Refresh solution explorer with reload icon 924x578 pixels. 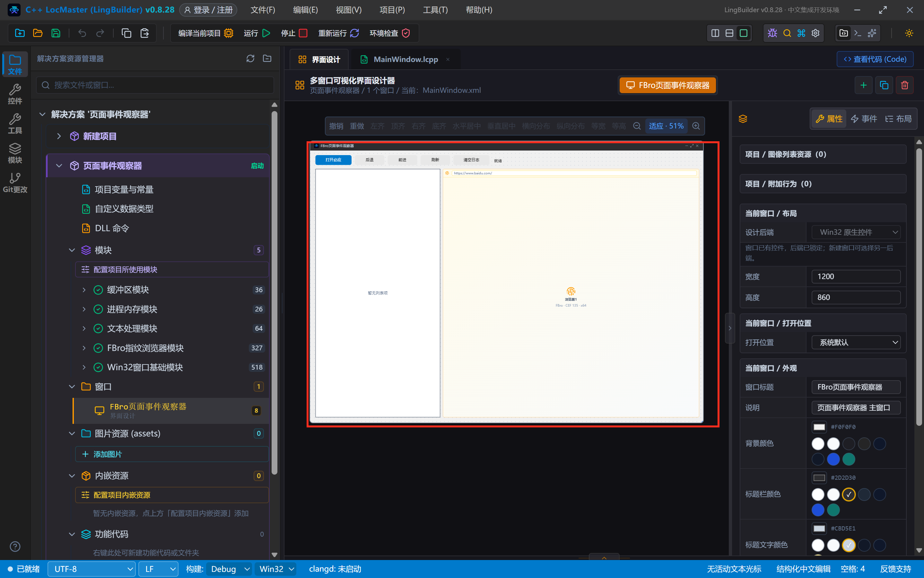pos(250,58)
